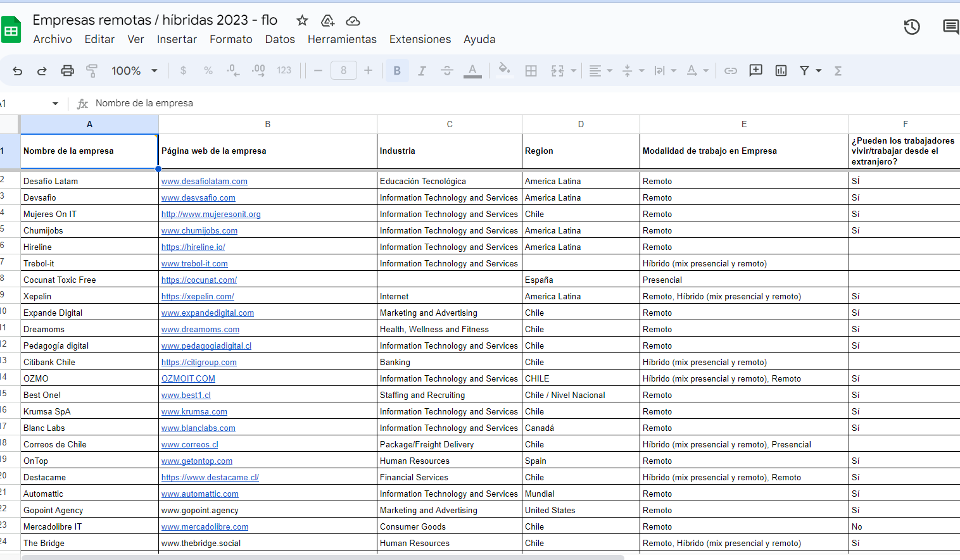The image size is (960, 560).
Task: Open the Ayuda menu
Action: tap(479, 39)
